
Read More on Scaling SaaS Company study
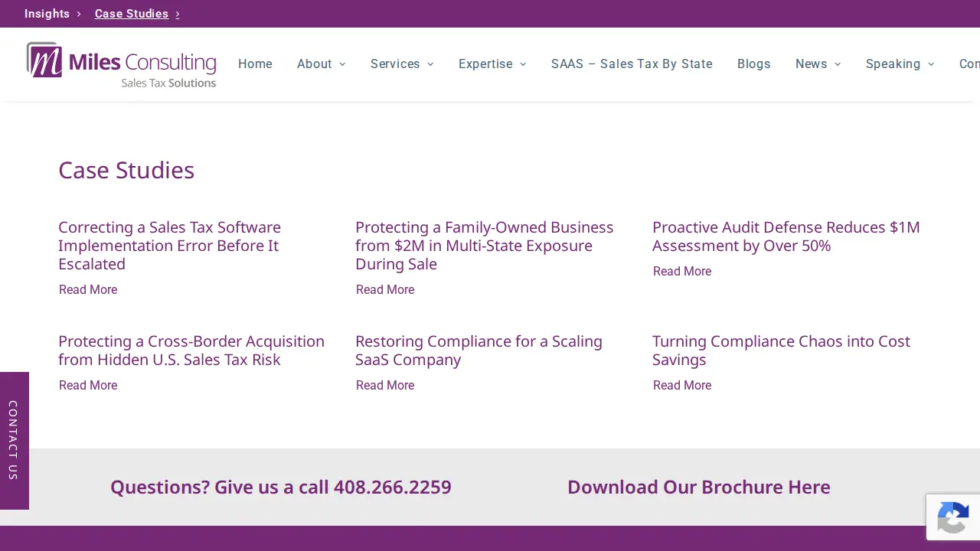click(x=385, y=385)
